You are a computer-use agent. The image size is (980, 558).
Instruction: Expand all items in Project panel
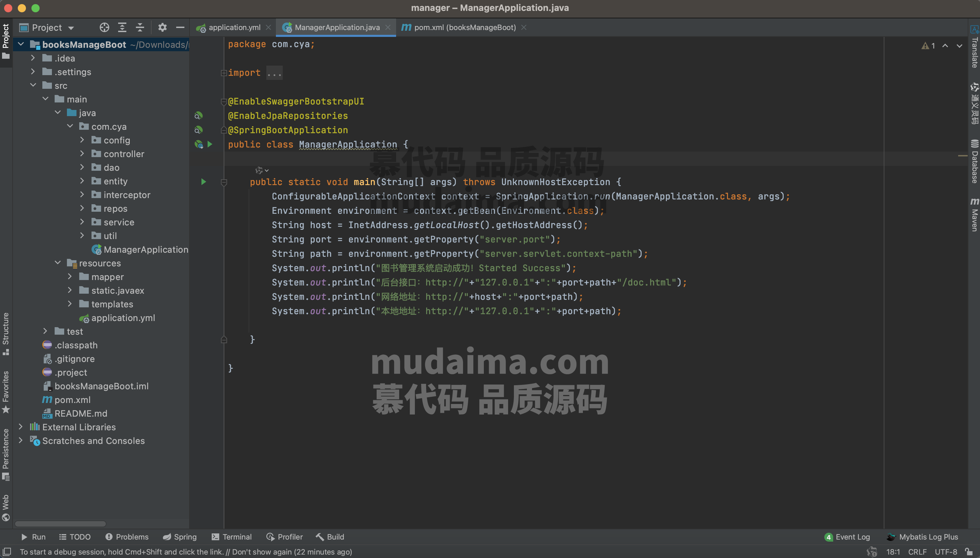pos(122,27)
